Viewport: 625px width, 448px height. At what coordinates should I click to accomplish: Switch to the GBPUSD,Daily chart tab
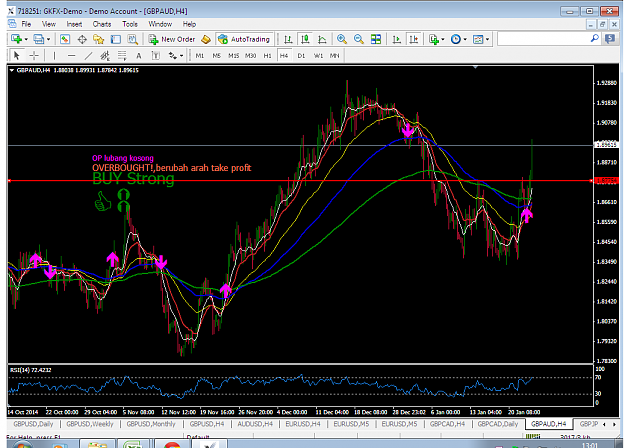click(33, 424)
